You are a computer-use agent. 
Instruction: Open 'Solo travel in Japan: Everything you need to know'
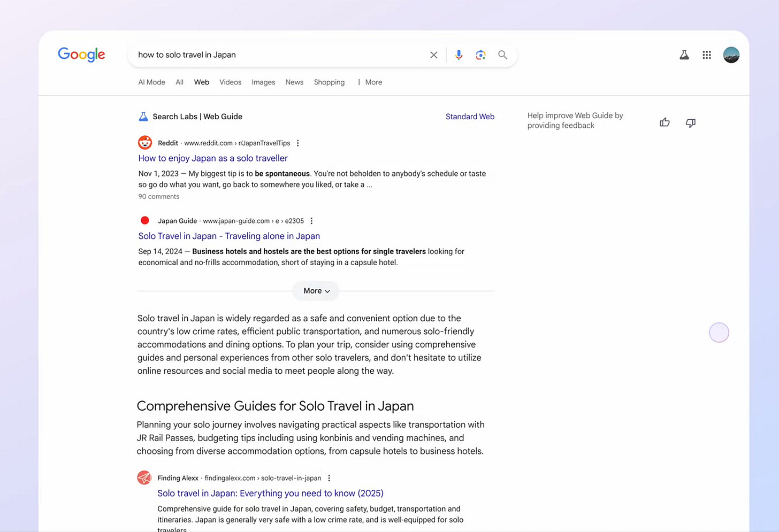coord(270,493)
